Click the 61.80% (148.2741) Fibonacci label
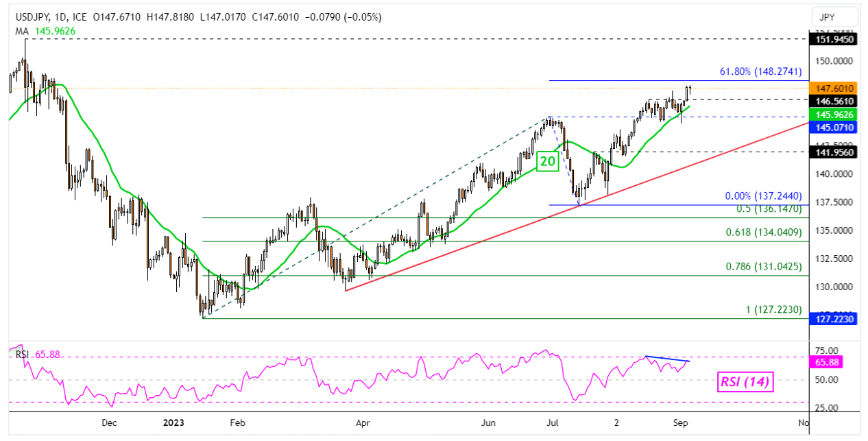Screen dimensions: 868x441 (760, 71)
